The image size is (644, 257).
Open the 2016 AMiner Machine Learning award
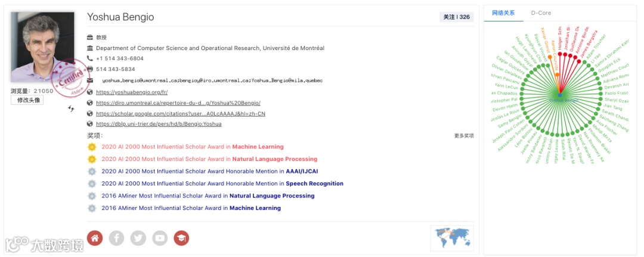tap(191, 208)
